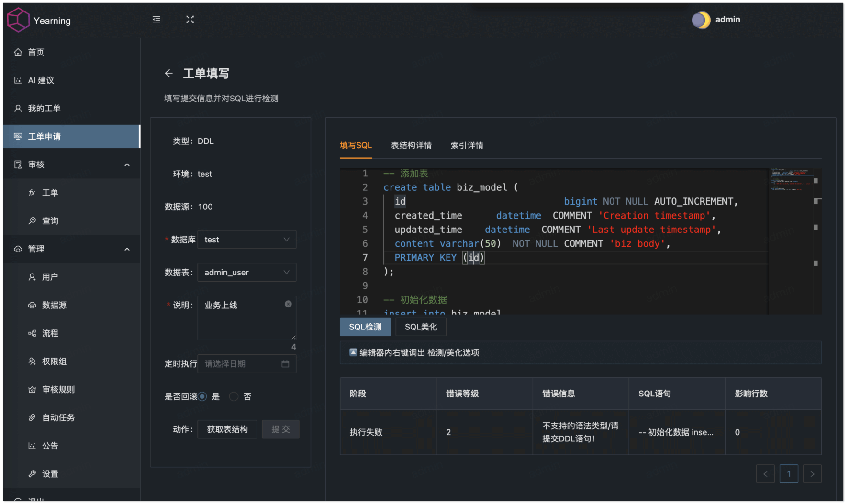Screen dimensions: 849x504
Task: Open the 数据表 dropdown showing admin_user
Action: (246, 272)
